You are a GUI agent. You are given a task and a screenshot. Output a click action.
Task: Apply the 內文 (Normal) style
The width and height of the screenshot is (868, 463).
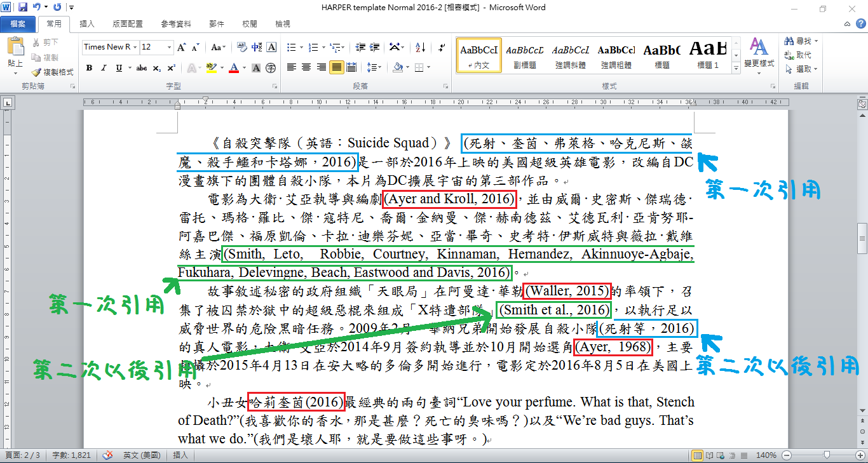pyautogui.click(x=478, y=55)
